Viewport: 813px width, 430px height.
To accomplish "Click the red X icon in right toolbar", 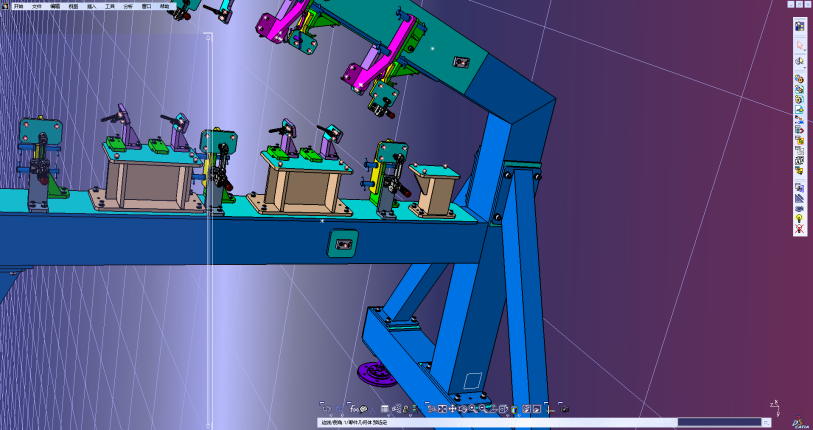I will coord(799,229).
